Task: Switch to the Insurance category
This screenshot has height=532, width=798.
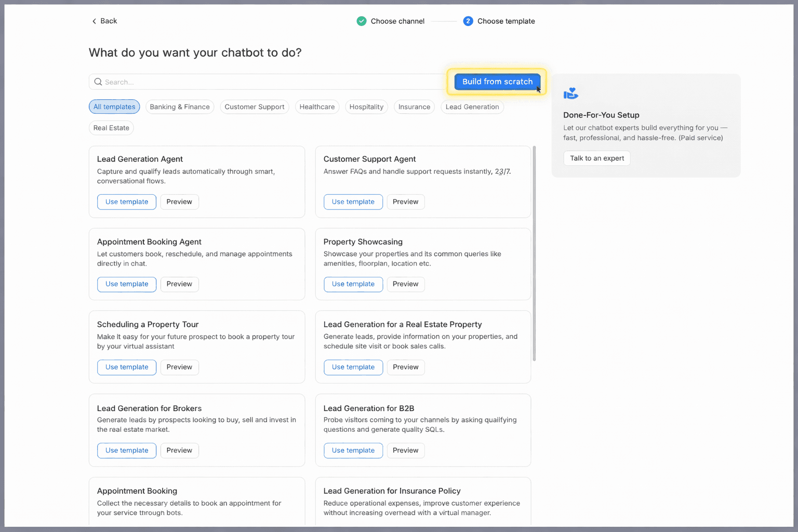Action: point(414,107)
